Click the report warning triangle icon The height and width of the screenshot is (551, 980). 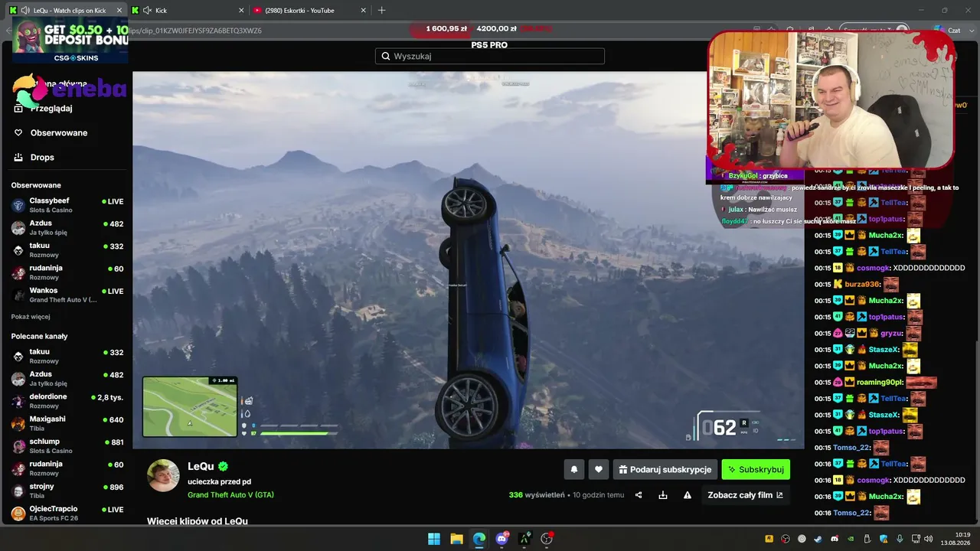coord(688,495)
